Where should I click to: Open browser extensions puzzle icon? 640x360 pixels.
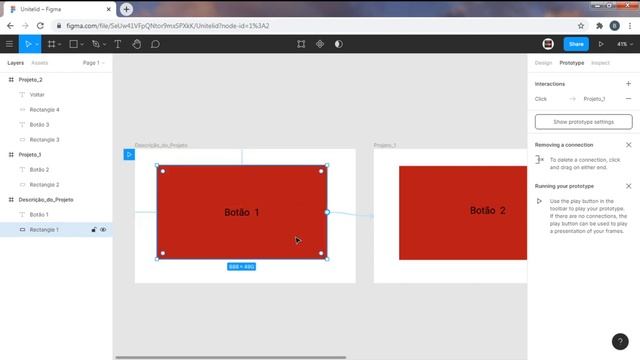(599, 26)
